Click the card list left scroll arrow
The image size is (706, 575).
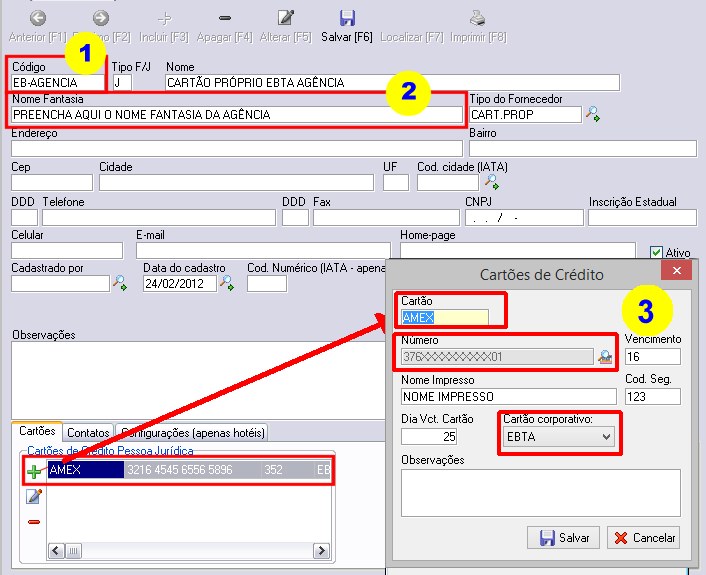(x=56, y=550)
